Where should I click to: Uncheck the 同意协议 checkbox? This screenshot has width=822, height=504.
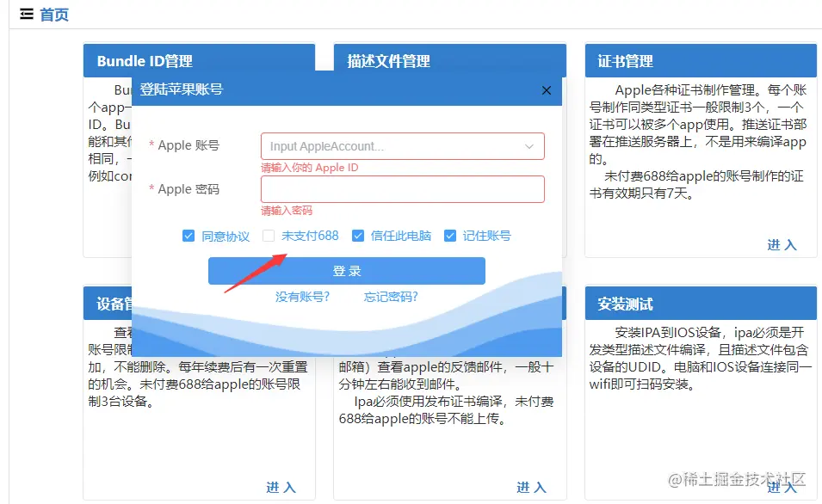coord(189,236)
